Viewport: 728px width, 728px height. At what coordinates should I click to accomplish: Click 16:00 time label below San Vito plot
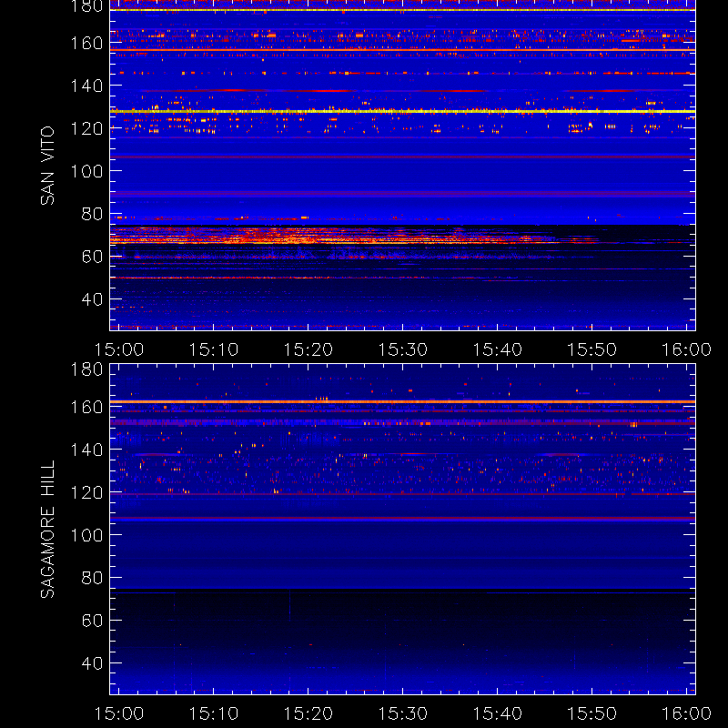[687, 349]
